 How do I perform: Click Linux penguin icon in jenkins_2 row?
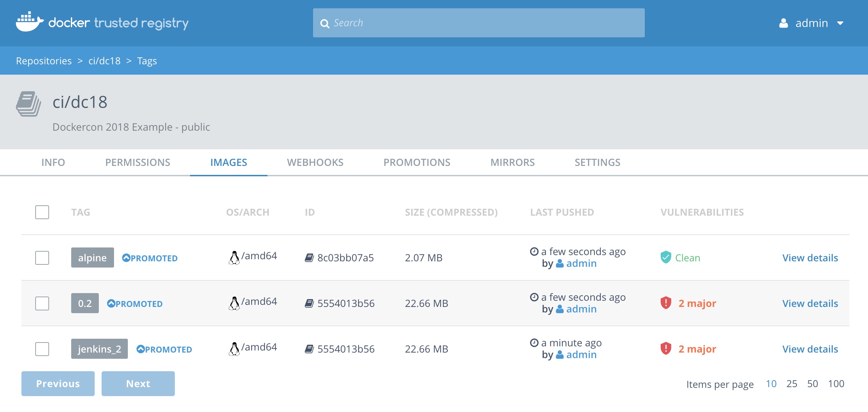tap(234, 349)
